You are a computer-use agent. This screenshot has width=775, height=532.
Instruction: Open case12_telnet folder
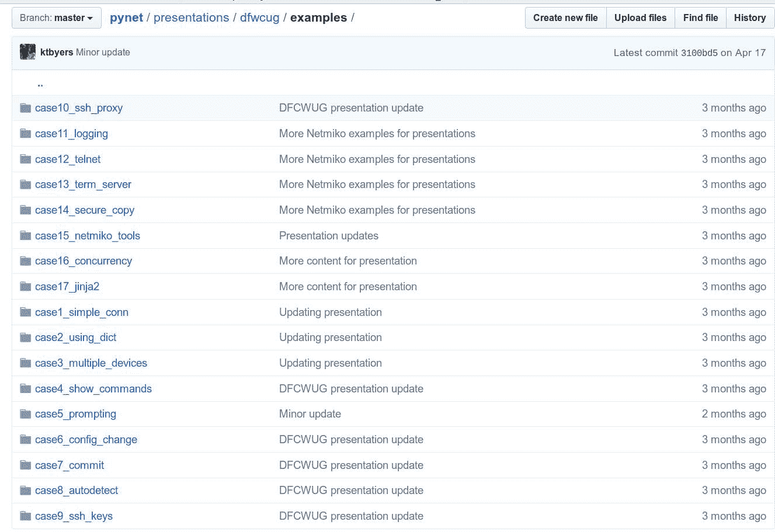[68, 159]
